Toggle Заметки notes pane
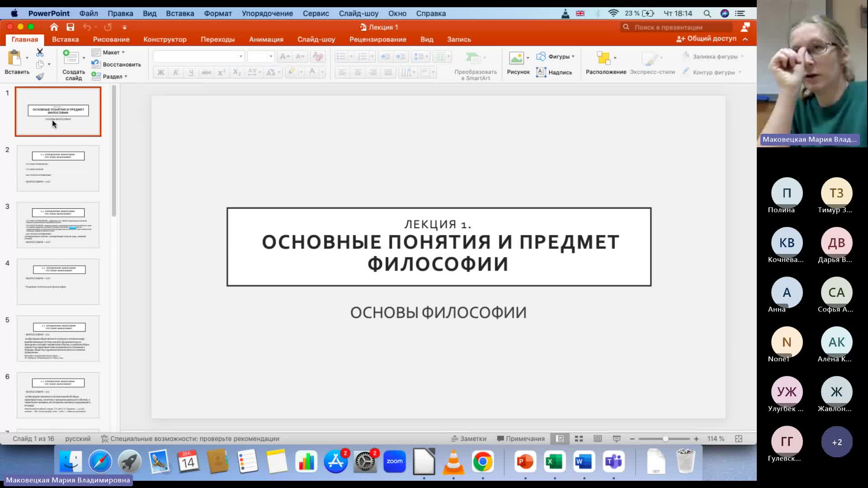Viewport: 868px width, 488px height. click(x=469, y=439)
